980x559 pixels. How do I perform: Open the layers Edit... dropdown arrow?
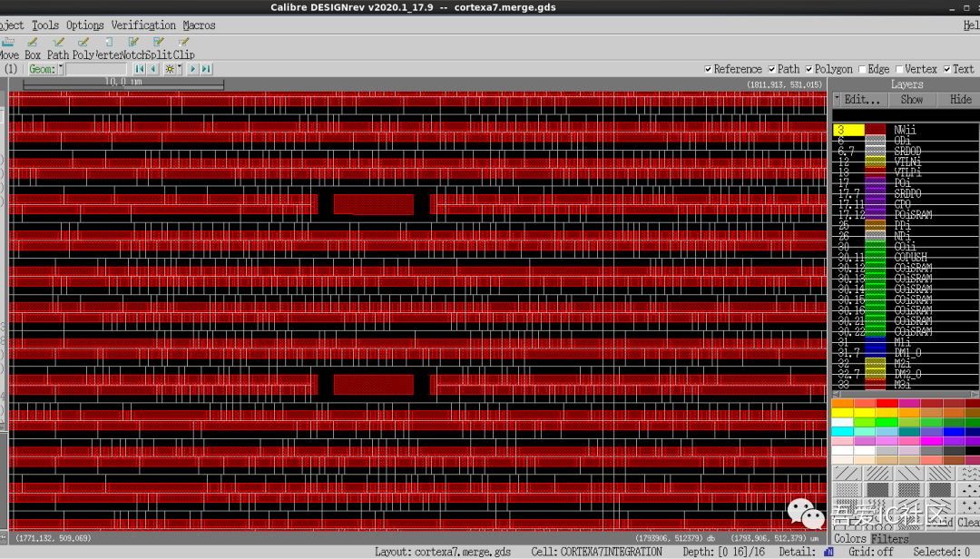point(837,99)
